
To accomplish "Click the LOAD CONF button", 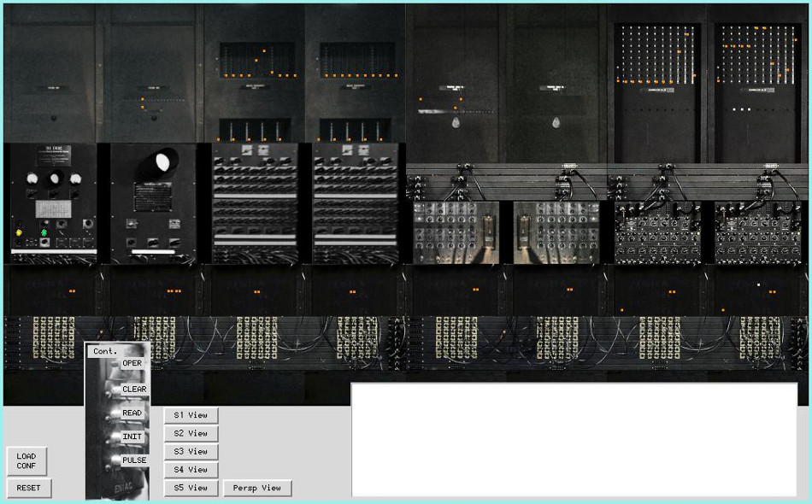I will pyautogui.click(x=26, y=461).
